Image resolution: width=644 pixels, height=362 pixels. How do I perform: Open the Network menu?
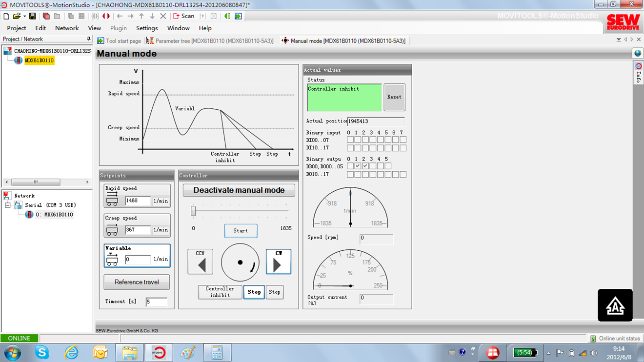tap(67, 28)
